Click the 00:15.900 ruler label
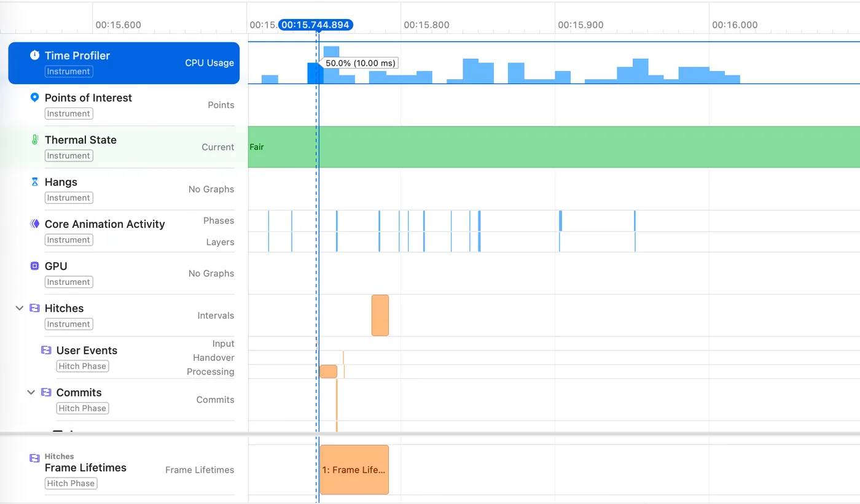Viewport: 860px width, 504px height. pyautogui.click(x=580, y=25)
